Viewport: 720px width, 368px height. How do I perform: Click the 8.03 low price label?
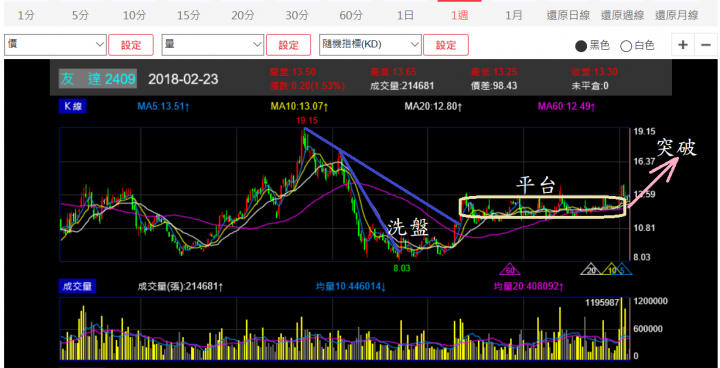coord(402,268)
